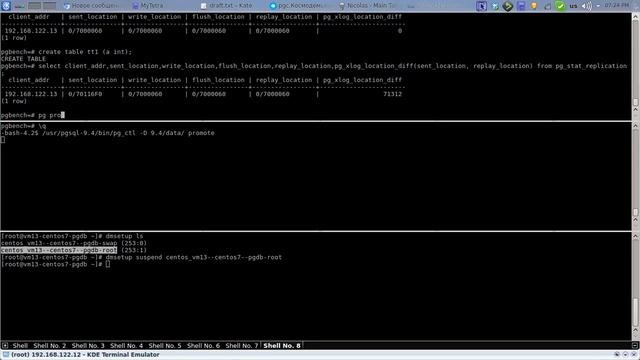The image size is (640, 360).
Task: Switch to Shell No. 3 tab
Action: [88, 346]
